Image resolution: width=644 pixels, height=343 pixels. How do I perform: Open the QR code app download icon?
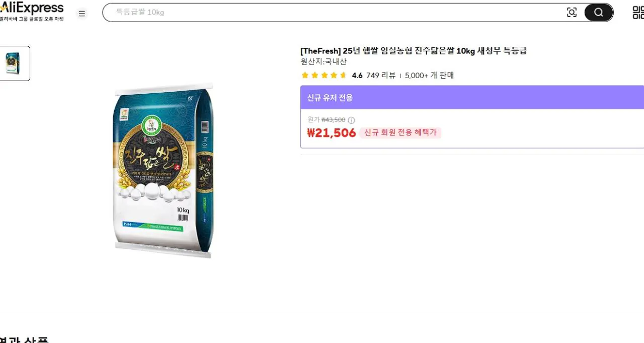point(638,13)
